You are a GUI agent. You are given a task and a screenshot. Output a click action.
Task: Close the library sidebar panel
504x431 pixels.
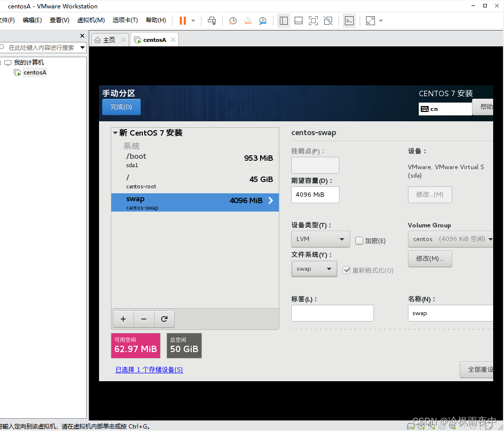coord(82,36)
